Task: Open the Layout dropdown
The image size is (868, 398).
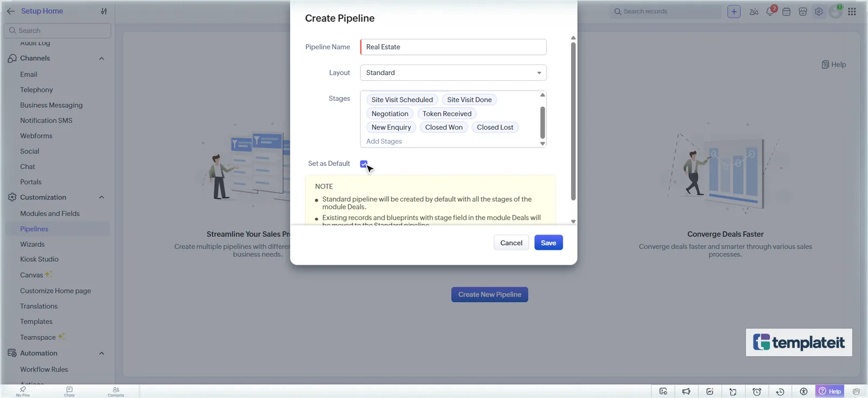Action: pyautogui.click(x=453, y=73)
